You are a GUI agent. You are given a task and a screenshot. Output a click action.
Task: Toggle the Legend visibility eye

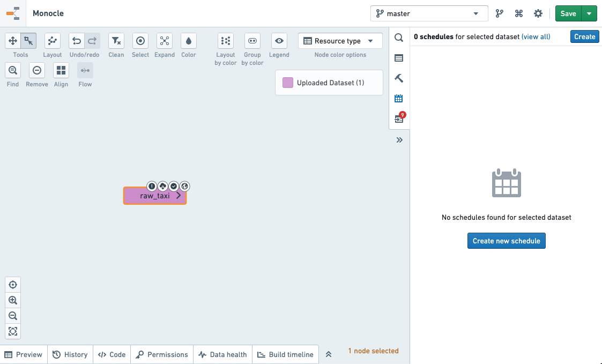[279, 41]
